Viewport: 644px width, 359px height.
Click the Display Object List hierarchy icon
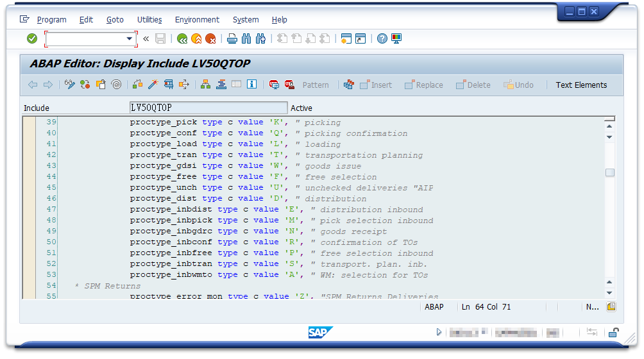pos(205,85)
